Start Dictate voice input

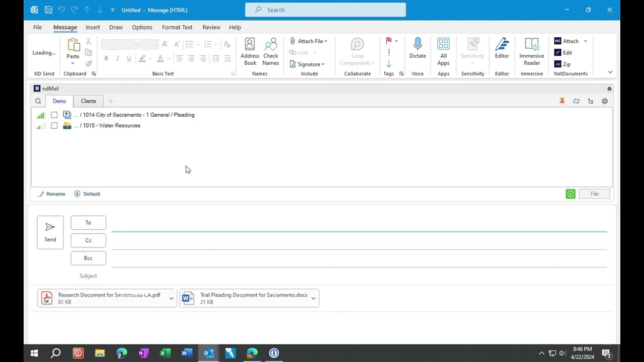(417, 49)
